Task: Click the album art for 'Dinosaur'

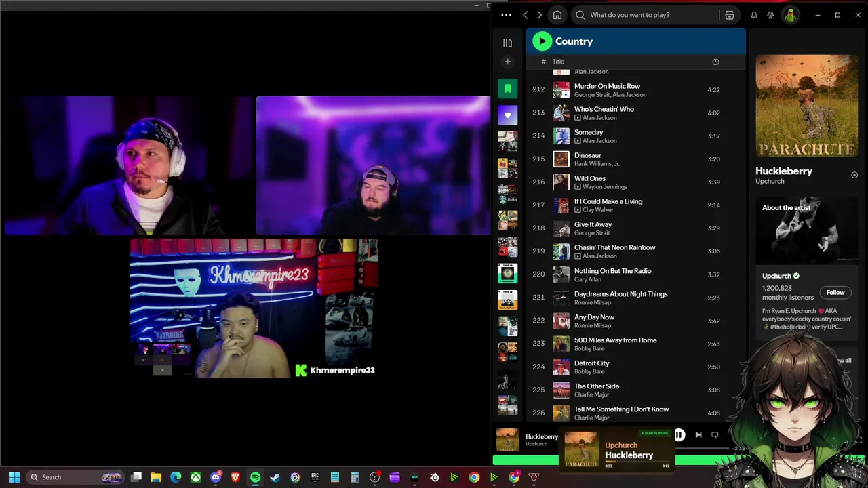Action: pyautogui.click(x=561, y=159)
